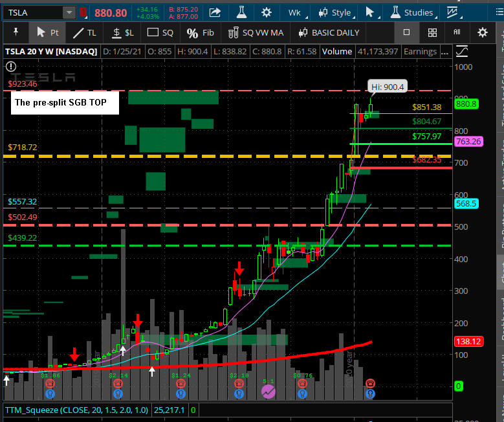The width and height of the screenshot is (504, 422).
Task: Select the $718.72 price level label
Action: coord(23,148)
